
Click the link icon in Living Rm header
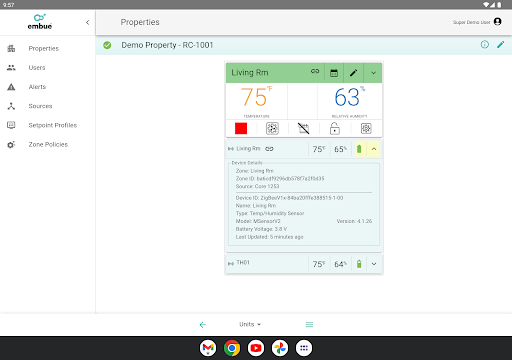[315, 71]
